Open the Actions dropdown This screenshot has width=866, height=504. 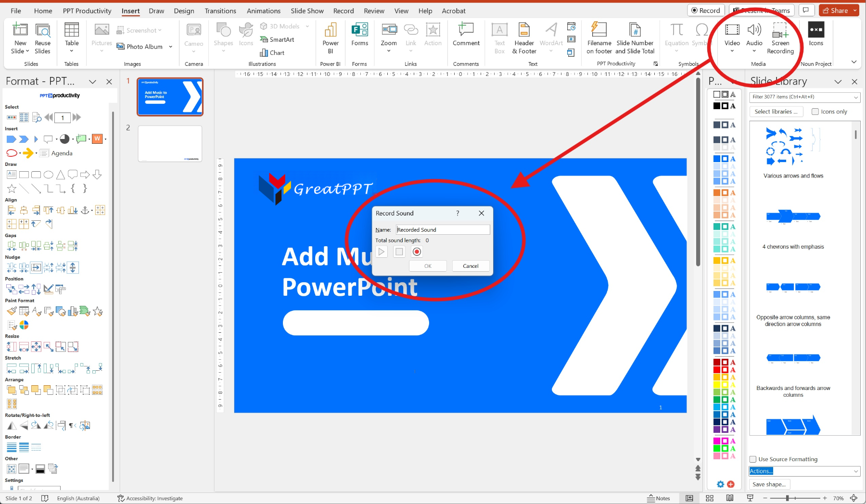pyautogui.click(x=804, y=471)
